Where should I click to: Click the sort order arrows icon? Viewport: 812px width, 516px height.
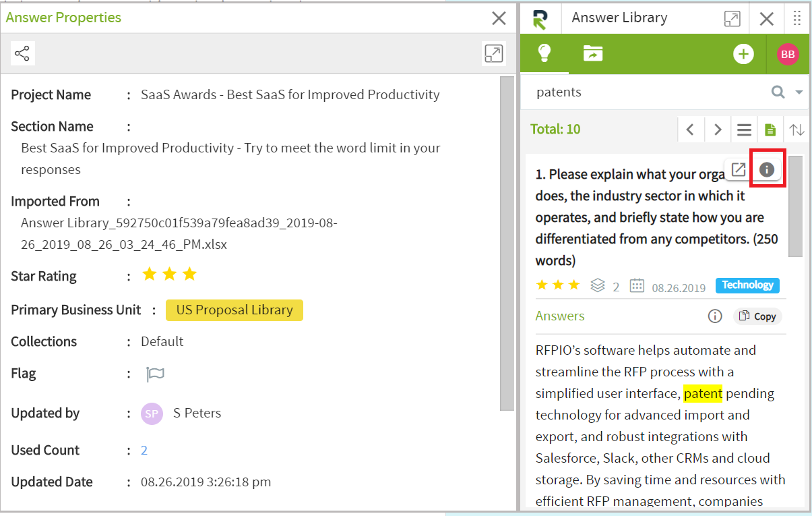[x=797, y=130]
